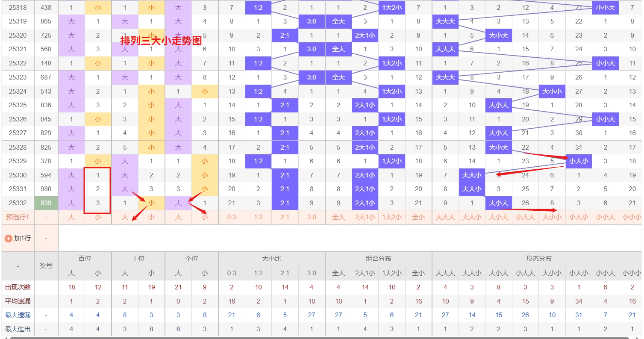Choose 2大1小 in the 预选行1 row
Screen dimensions: 644x339
point(365,217)
